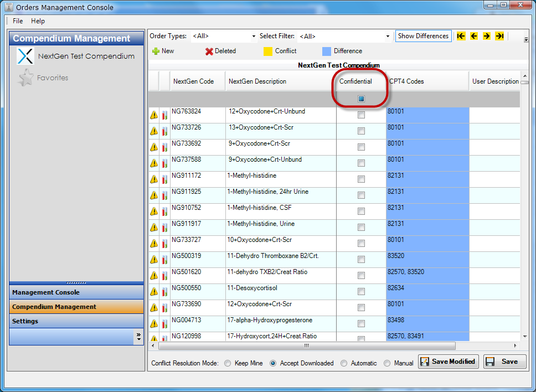Switch to Compendium Management pane
Viewport: 536px width, 392px height.
(x=76, y=307)
